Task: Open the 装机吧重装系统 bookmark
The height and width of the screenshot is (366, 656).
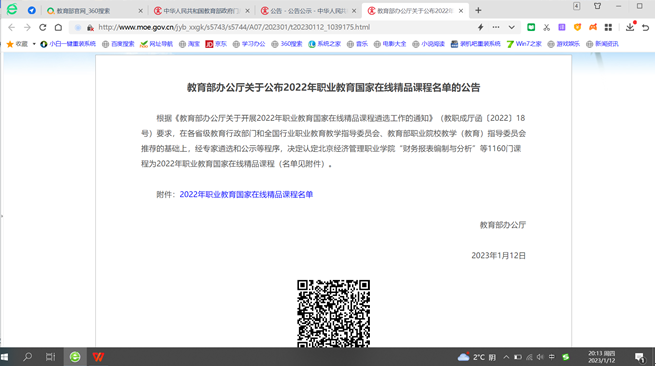Action: coord(476,44)
